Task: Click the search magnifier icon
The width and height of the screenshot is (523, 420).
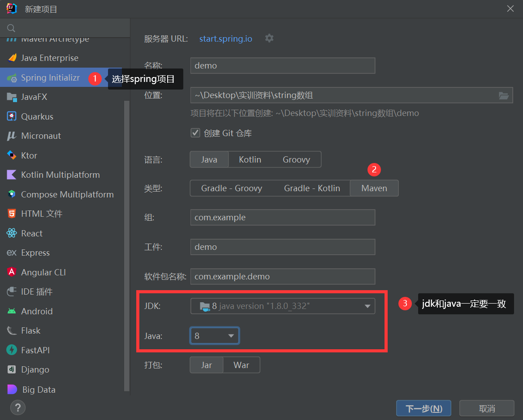Action: point(11,28)
